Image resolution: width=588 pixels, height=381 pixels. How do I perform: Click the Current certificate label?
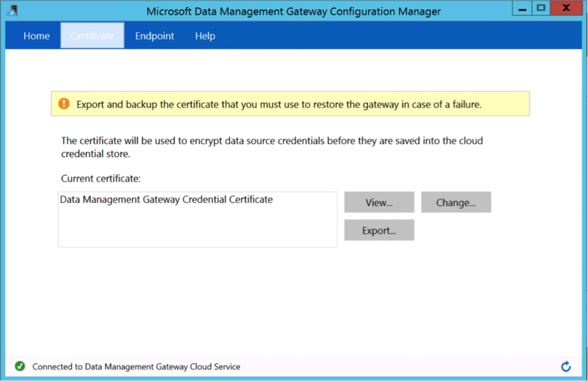coord(100,178)
